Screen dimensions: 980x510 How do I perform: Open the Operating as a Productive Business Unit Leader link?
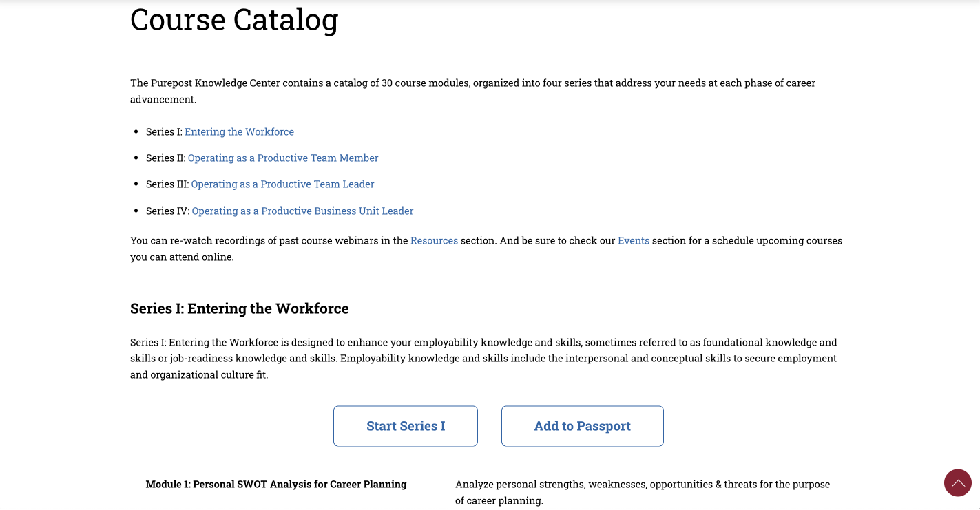tap(302, 211)
